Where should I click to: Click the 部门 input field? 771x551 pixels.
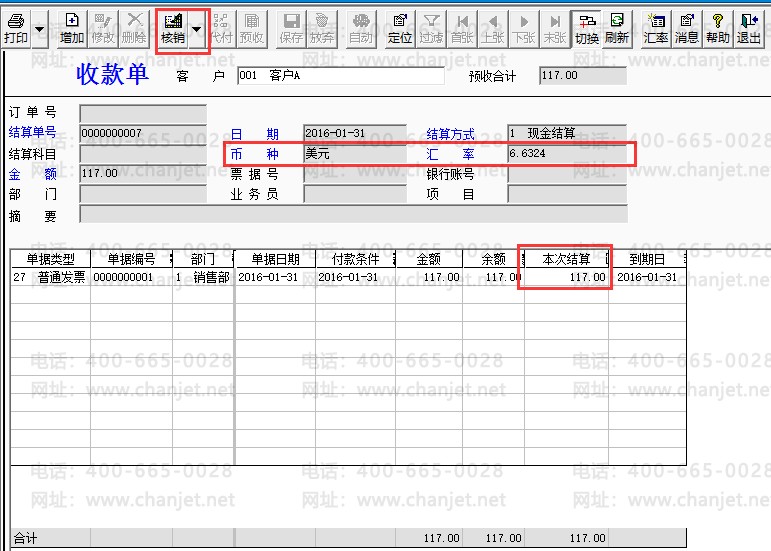click(x=143, y=194)
